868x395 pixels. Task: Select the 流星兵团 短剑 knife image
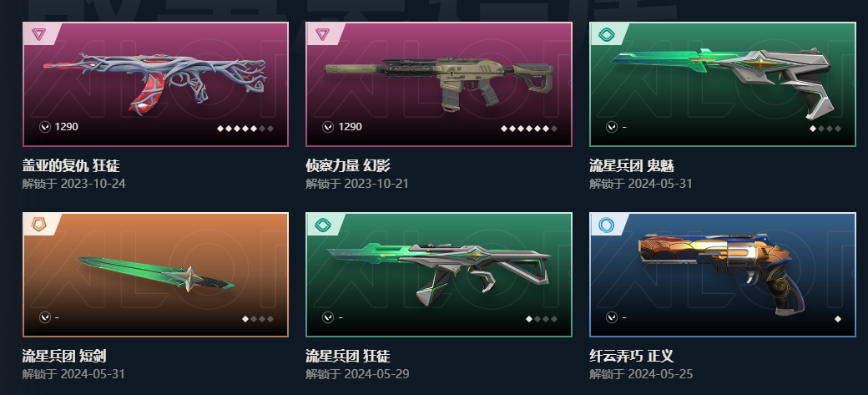tap(155, 274)
